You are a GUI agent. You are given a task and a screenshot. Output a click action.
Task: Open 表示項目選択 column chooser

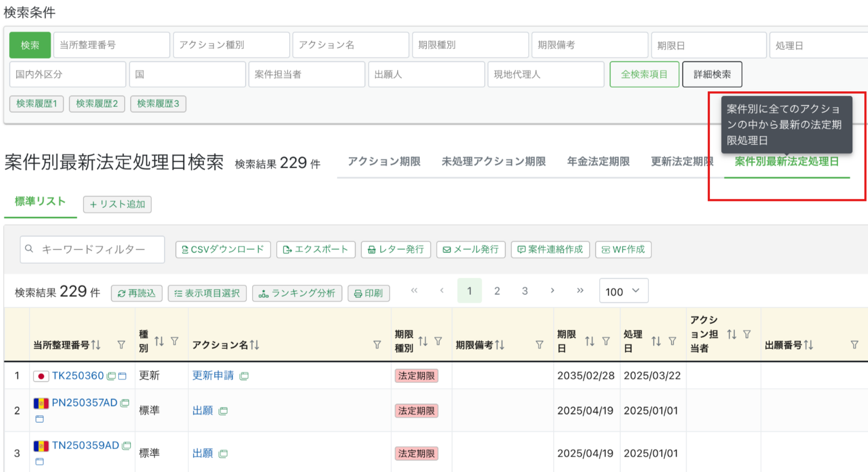pos(207,293)
